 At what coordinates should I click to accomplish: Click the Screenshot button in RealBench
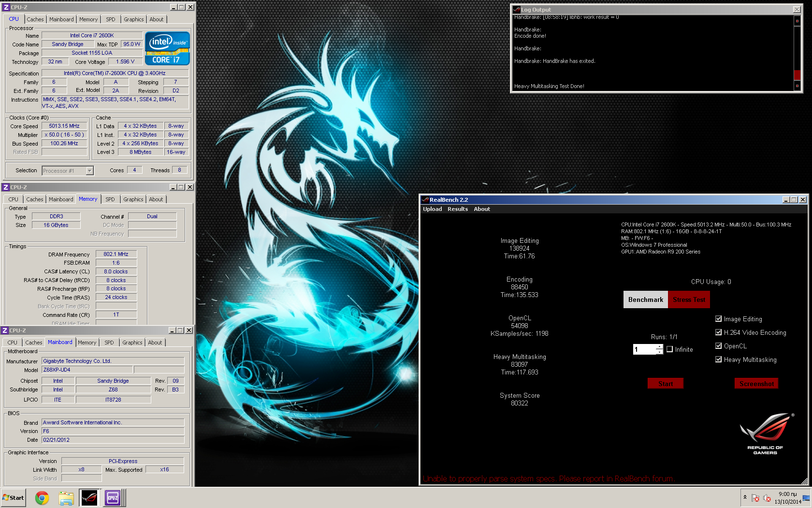(756, 384)
